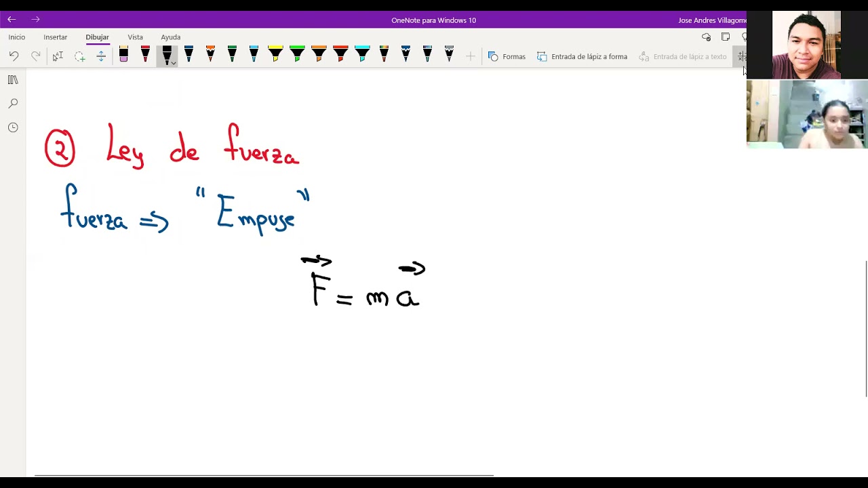Open search in the sidebar

[13, 104]
